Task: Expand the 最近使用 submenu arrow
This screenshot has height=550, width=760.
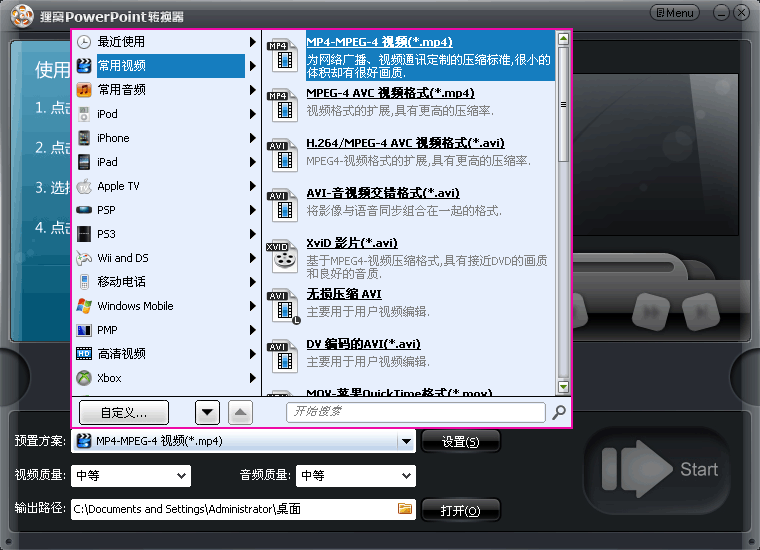Action: tap(252, 42)
